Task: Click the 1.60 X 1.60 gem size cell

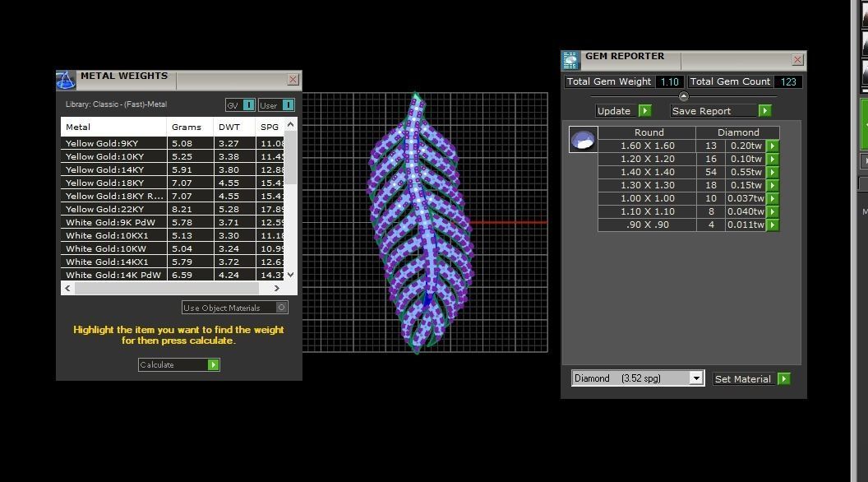Action: coord(647,146)
